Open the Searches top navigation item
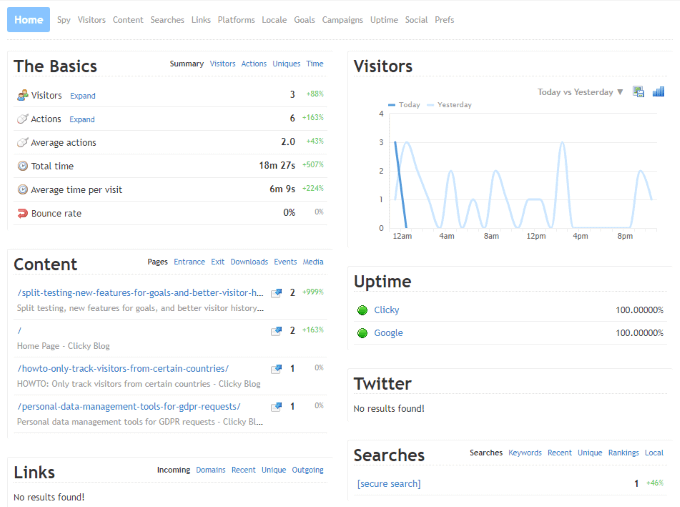The width and height of the screenshot is (680, 507). tap(167, 20)
